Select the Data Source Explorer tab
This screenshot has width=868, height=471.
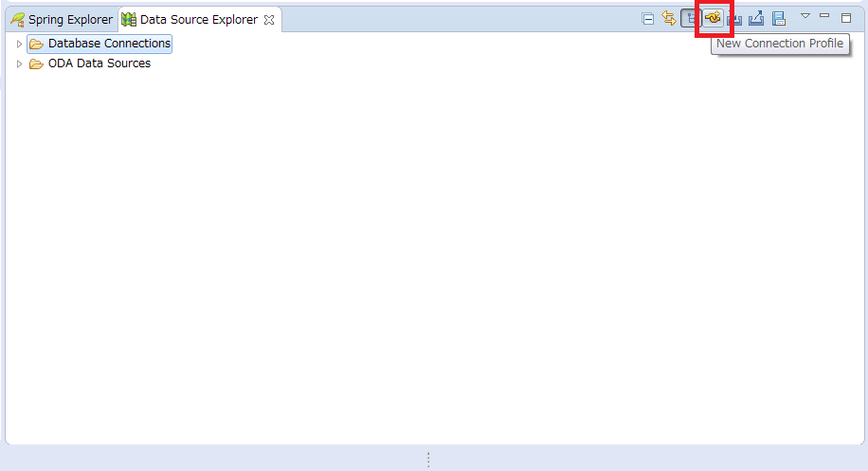coord(197,20)
